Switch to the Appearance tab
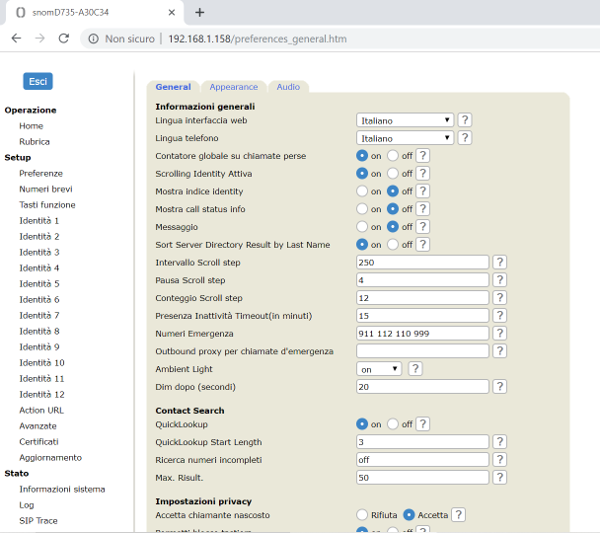 (233, 87)
